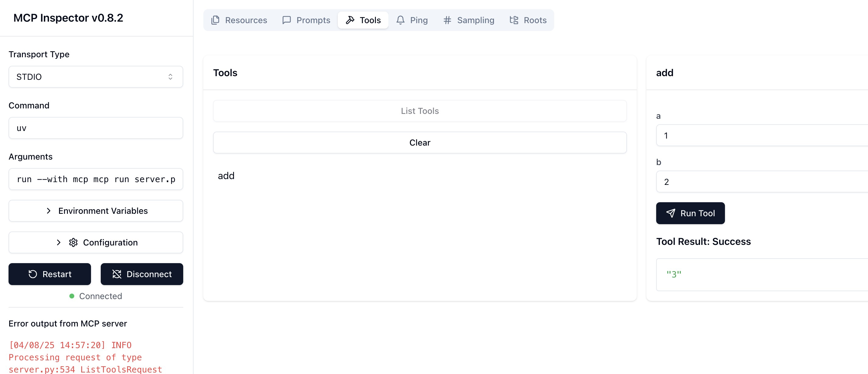Click the Roots folder tree icon
Image resolution: width=868 pixels, height=374 pixels.
tap(514, 20)
